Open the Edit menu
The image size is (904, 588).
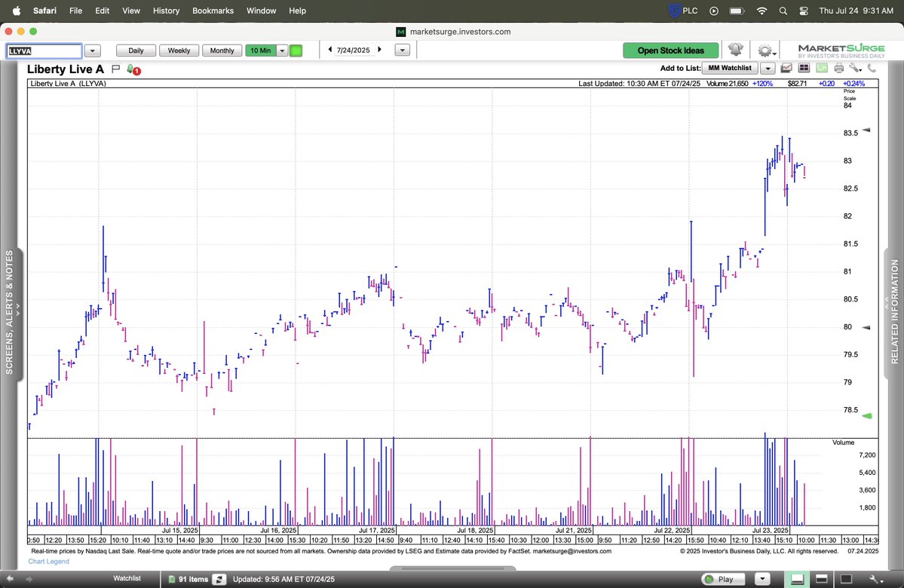102,11
